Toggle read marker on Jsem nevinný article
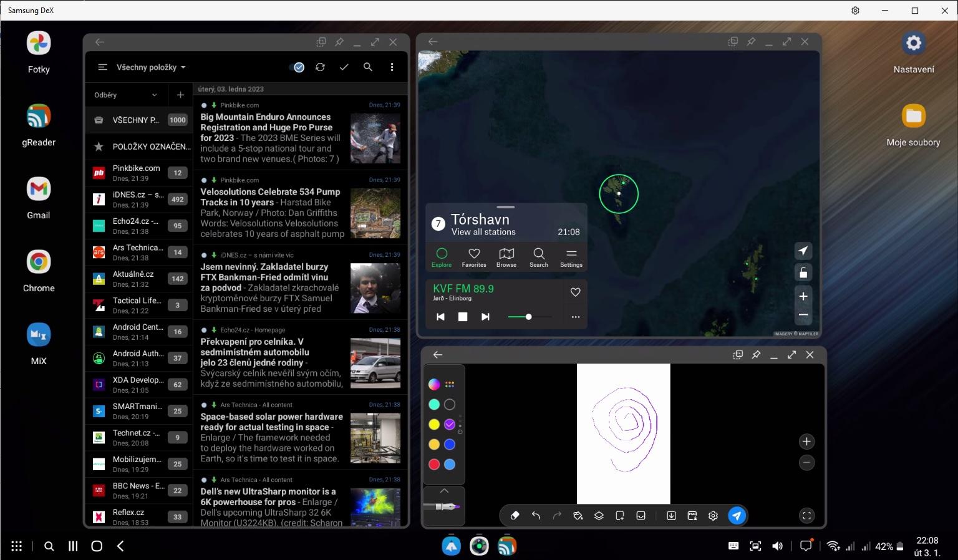This screenshot has width=958, height=560. 204,255
